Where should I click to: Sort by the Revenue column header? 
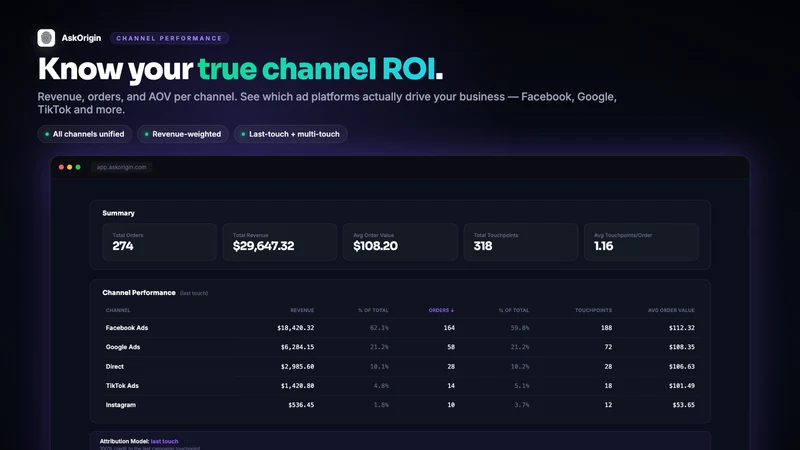point(302,310)
